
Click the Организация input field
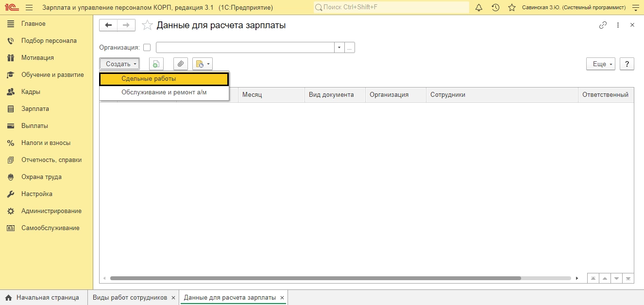coord(245,48)
